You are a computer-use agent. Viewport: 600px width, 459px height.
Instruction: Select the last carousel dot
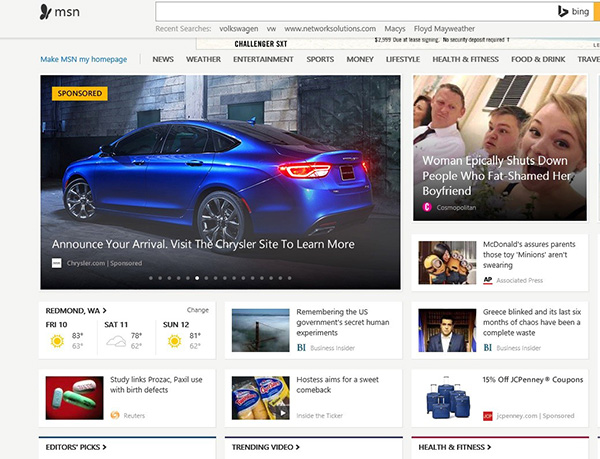290,278
